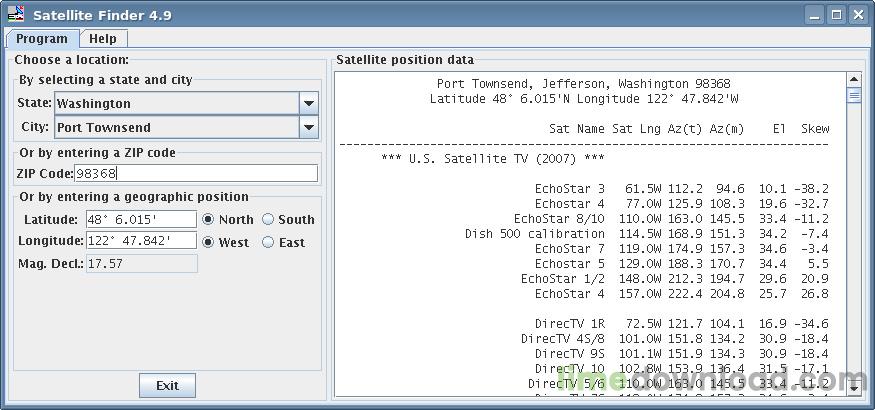Click the EchoStar 7 row

(x=682, y=249)
